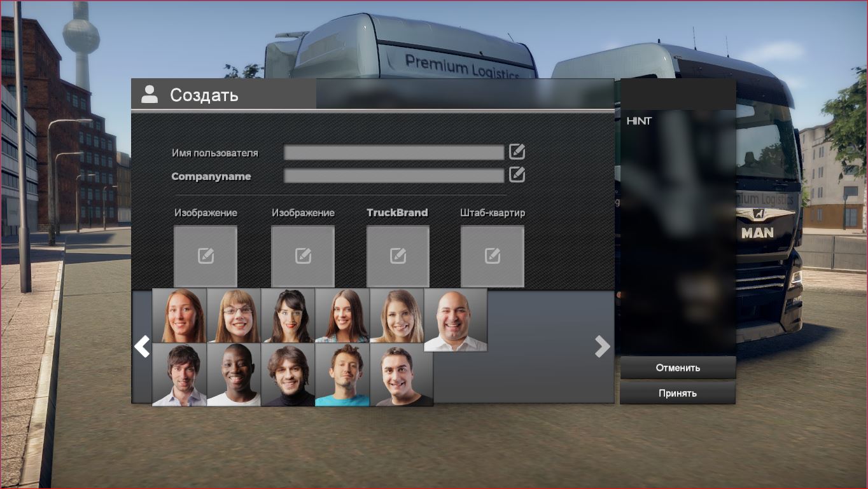Choose the blonde woman avatar
The image size is (868, 489).
point(396,315)
